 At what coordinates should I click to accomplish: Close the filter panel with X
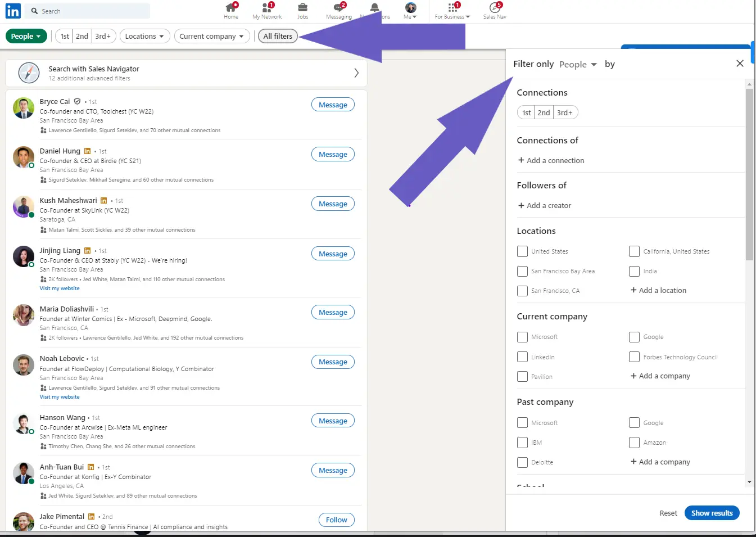coord(740,64)
